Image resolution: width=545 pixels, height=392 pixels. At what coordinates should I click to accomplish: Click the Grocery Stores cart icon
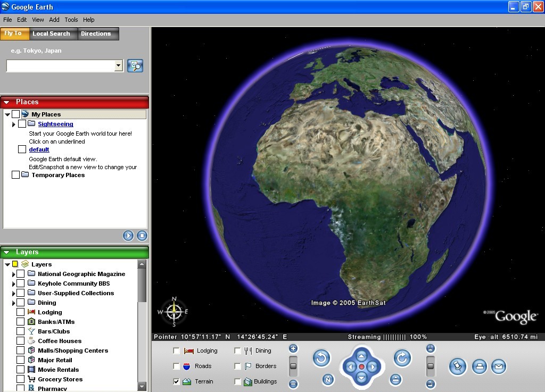coord(31,379)
